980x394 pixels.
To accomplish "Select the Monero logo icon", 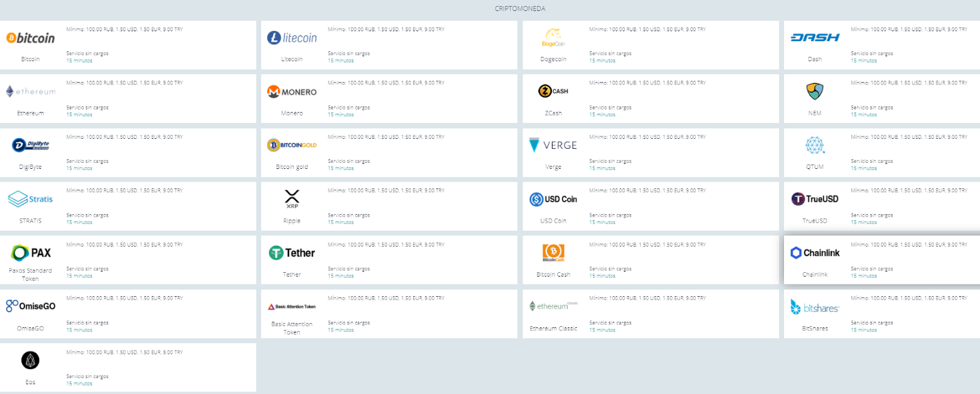I will pyautogui.click(x=292, y=92).
